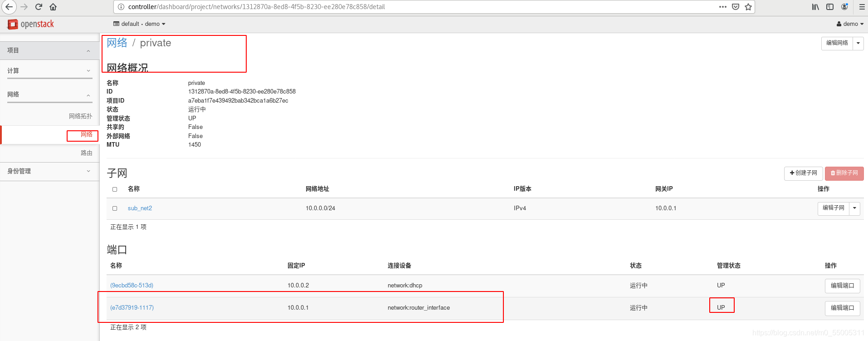Open page actions three-dot menu

[x=723, y=7]
